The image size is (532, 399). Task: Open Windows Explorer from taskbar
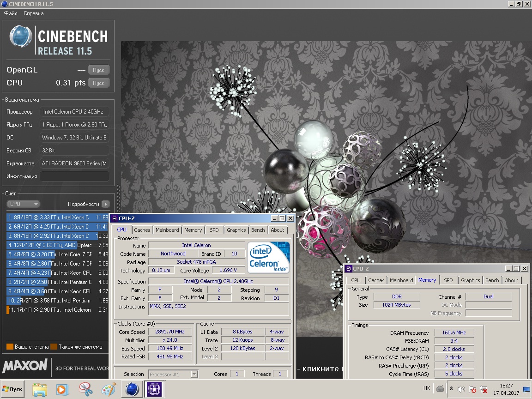(40, 389)
